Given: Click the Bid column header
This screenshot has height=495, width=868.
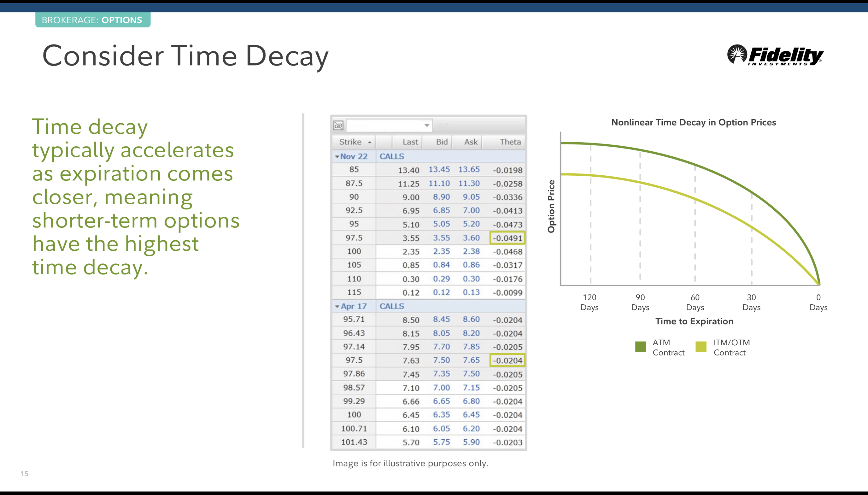Looking at the screenshot, I should pyautogui.click(x=442, y=142).
